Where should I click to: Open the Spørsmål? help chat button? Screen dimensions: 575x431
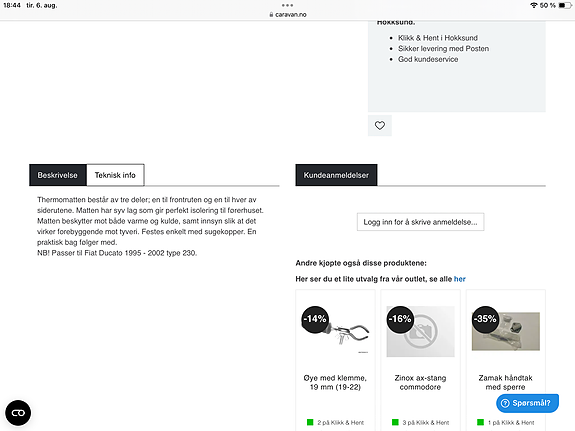tap(527, 403)
